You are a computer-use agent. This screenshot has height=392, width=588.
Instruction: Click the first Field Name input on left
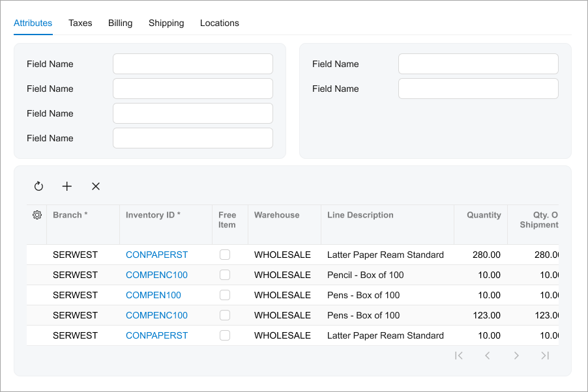[x=193, y=64]
